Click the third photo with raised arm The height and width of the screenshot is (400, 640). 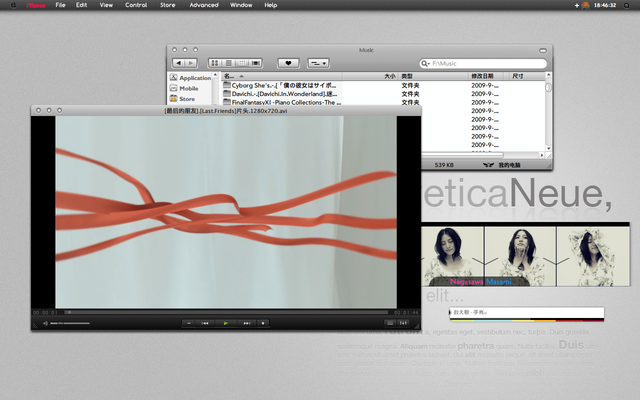tap(593, 256)
